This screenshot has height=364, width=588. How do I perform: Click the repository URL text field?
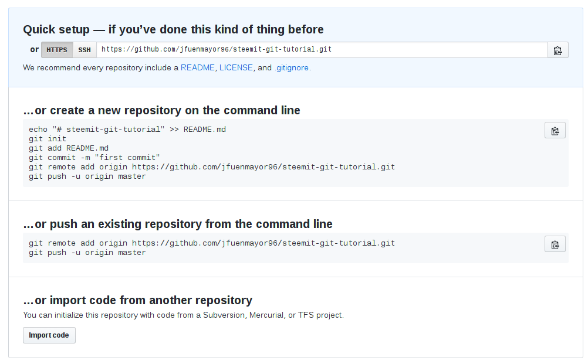322,50
